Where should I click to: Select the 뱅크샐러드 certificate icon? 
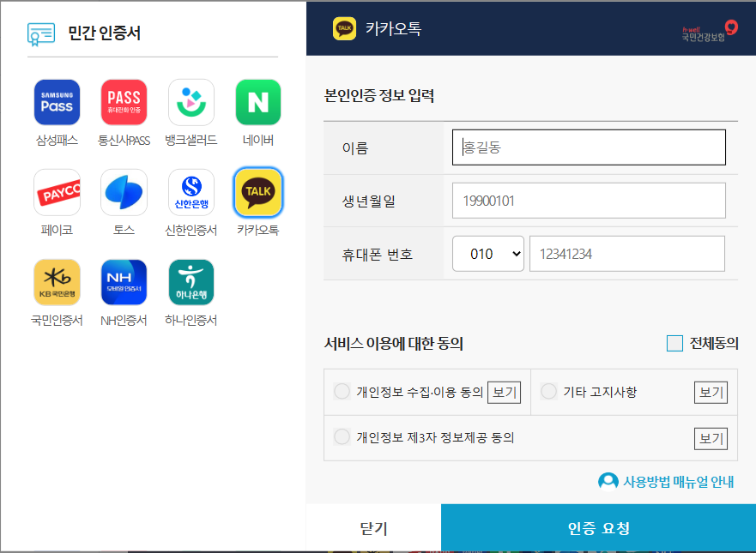tap(191, 102)
